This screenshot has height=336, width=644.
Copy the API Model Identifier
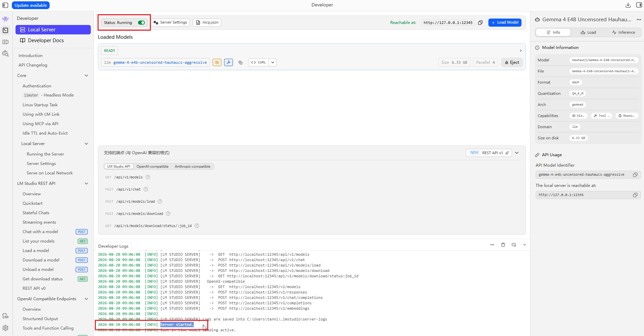(635, 175)
